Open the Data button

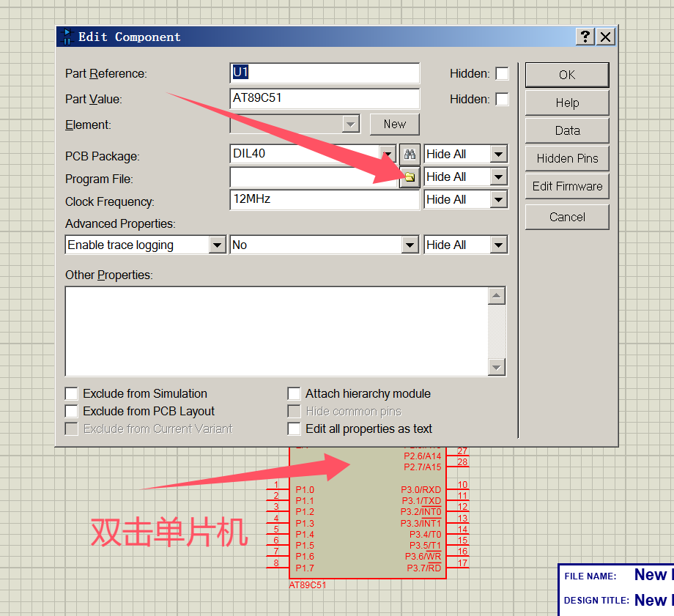click(x=567, y=130)
